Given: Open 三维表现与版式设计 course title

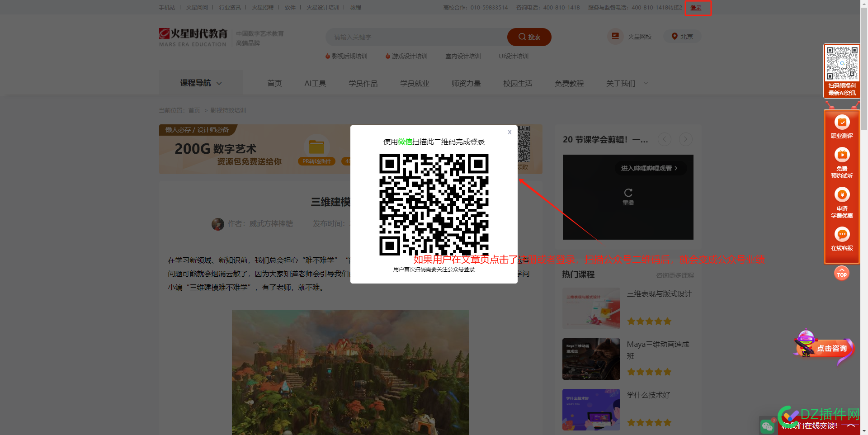Looking at the screenshot, I should point(659,294).
